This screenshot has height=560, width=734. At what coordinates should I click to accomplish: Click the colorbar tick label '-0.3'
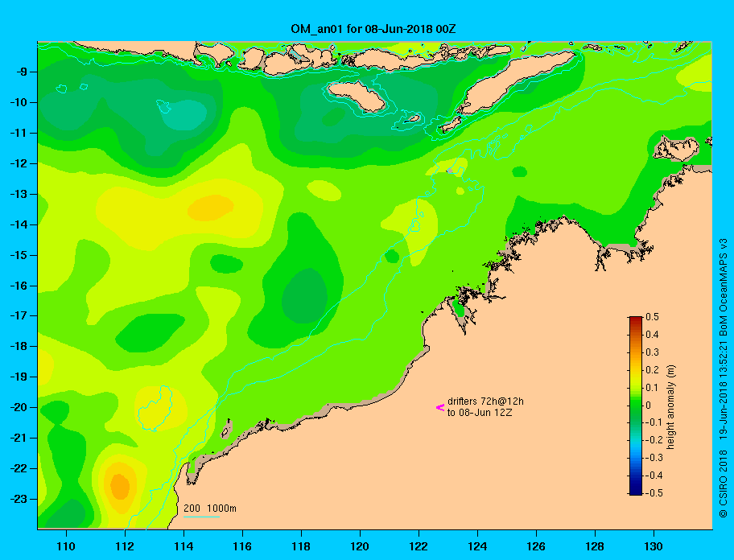pyautogui.click(x=654, y=458)
